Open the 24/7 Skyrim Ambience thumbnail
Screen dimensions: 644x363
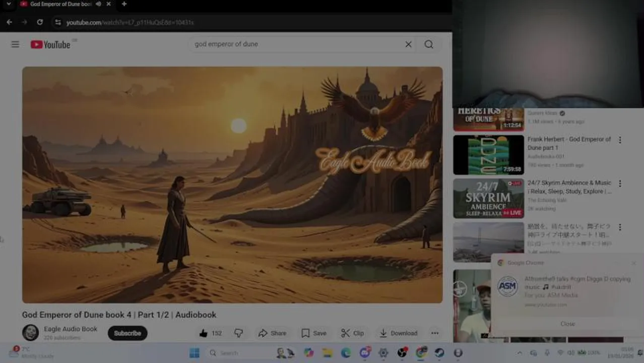tap(488, 198)
